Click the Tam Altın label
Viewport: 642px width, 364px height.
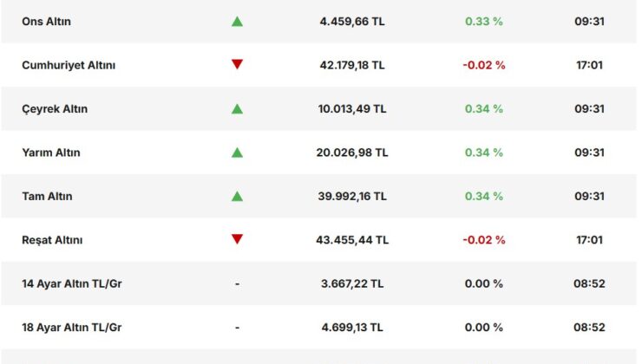coord(47,196)
